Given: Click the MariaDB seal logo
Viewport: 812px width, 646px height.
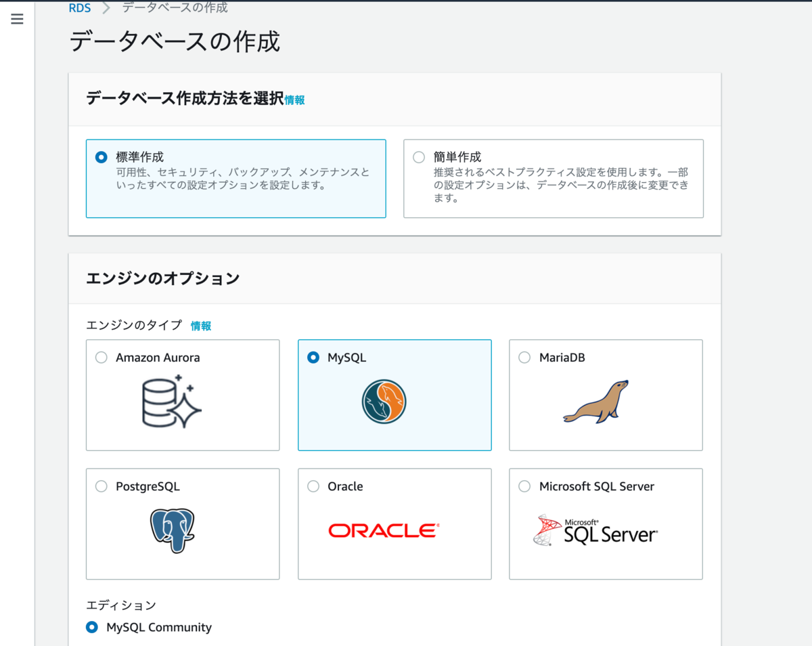Looking at the screenshot, I should click(596, 402).
